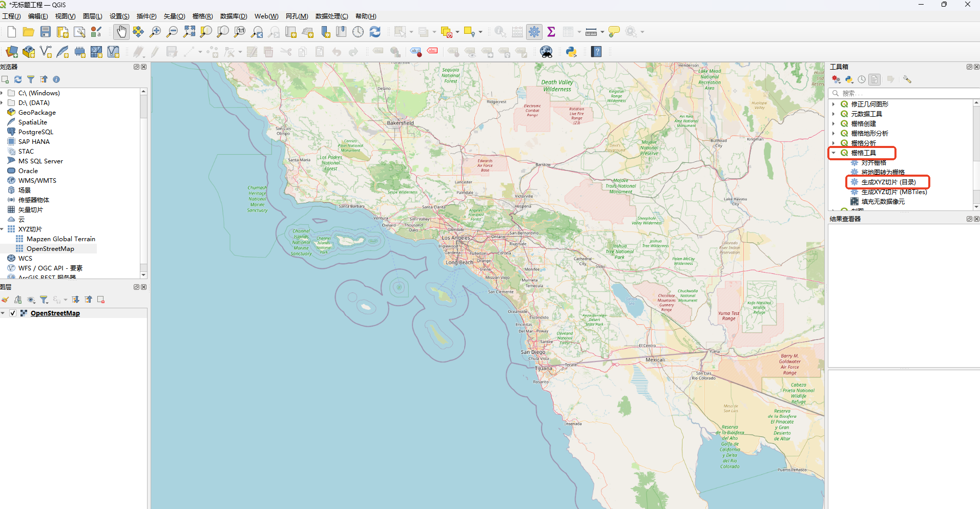Image resolution: width=980 pixels, height=509 pixels.
Task: Open the 矢量(O) menu
Action: (174, 16)
